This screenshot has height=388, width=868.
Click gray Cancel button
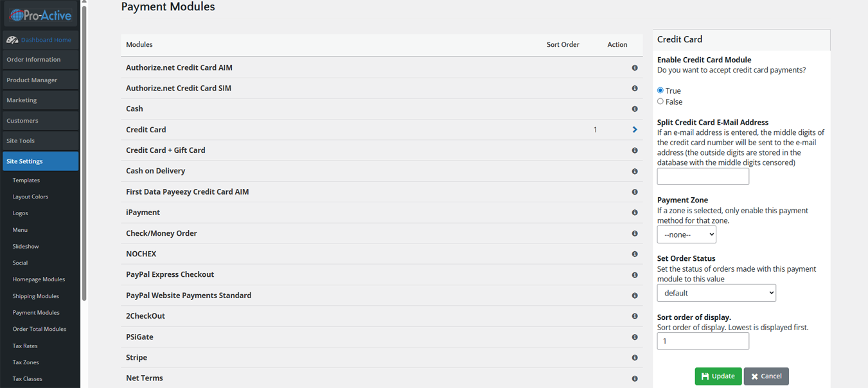click(766, 376)
